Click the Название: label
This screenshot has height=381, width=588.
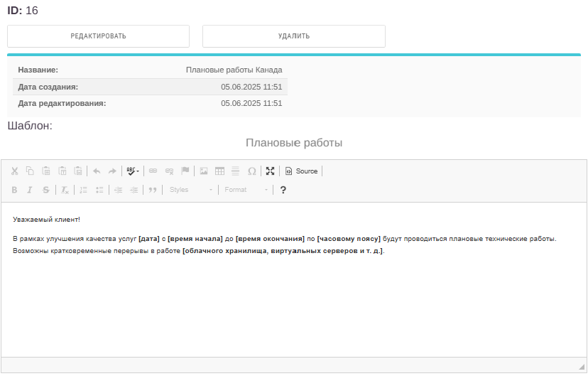38,70
